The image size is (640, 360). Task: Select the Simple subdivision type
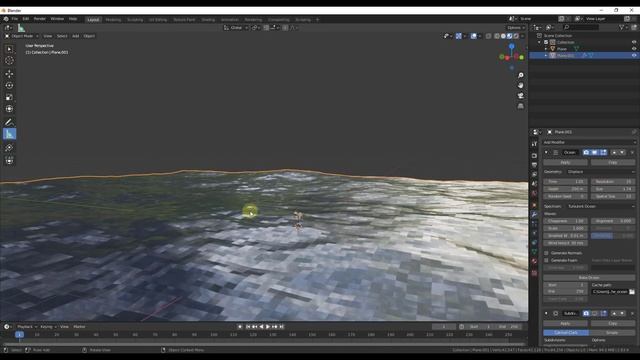[612, 333]
